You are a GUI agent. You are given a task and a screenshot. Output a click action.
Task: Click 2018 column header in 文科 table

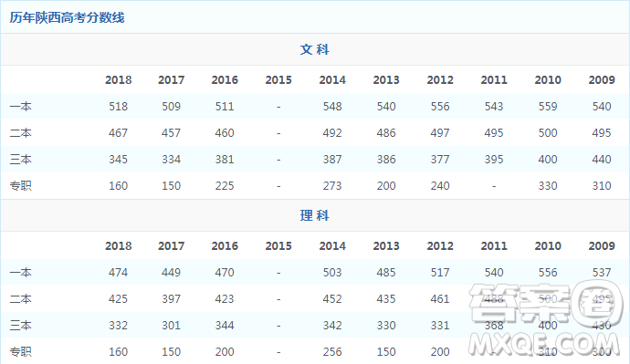point(118,80)
